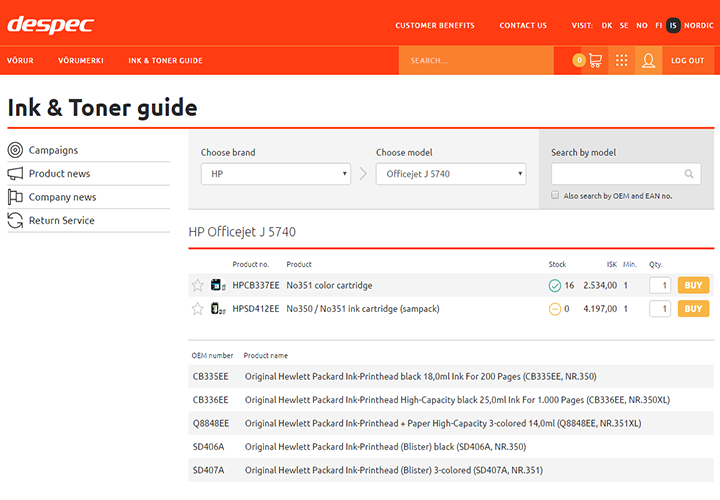
Task: Open the Choose brand HP dropdown
Action: coord(276,174)
